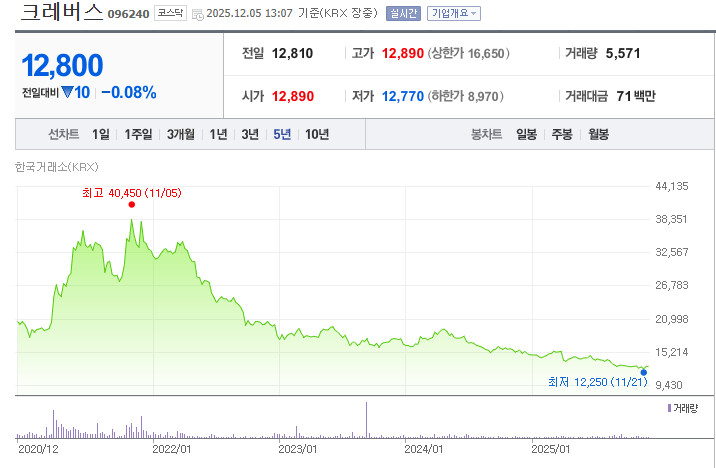Click the 크레버스 stock name heading

62,12
